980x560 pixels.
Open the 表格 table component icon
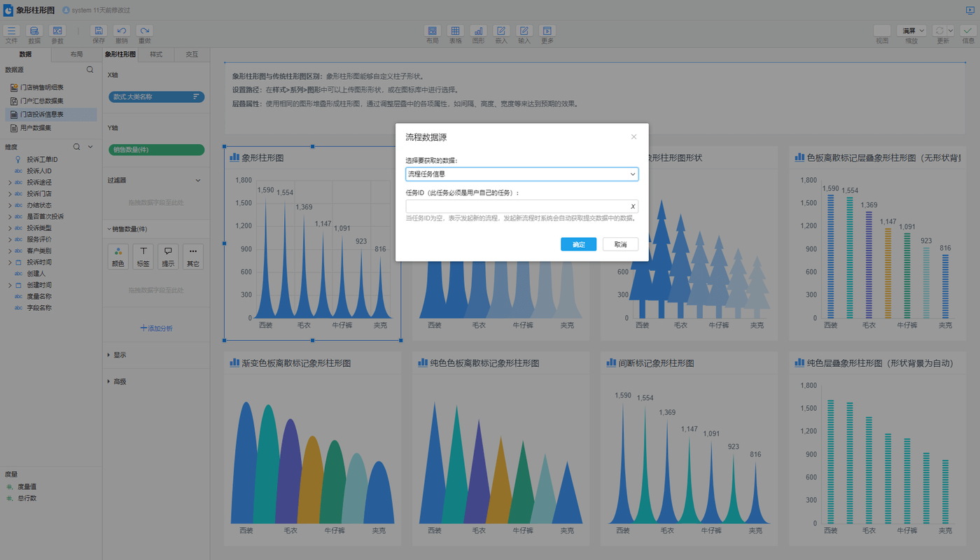[455, 31]
